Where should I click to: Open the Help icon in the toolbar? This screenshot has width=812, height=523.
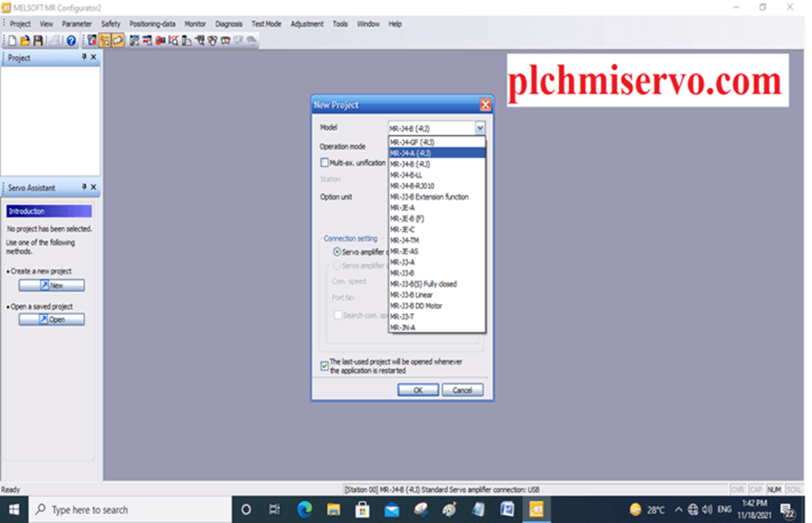click(70, 41)
